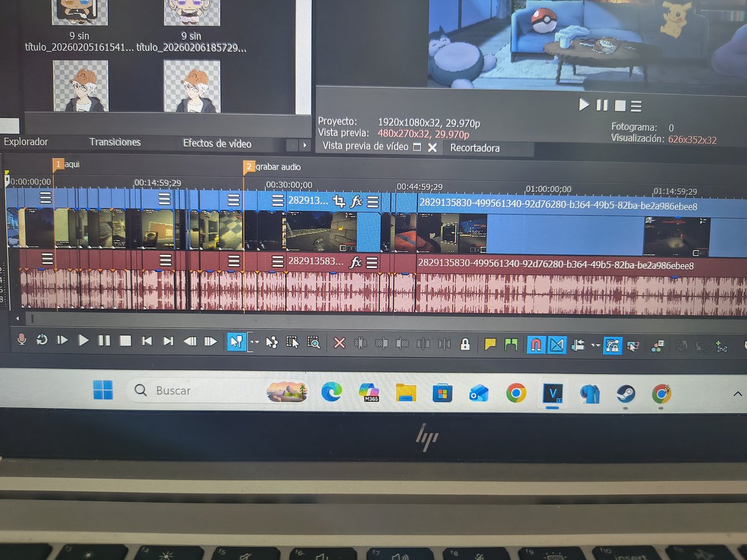This screenshot has width=747, height=560.
Task: Close the Vista previa de vídeo panel
Action: [x=432, y=147]
